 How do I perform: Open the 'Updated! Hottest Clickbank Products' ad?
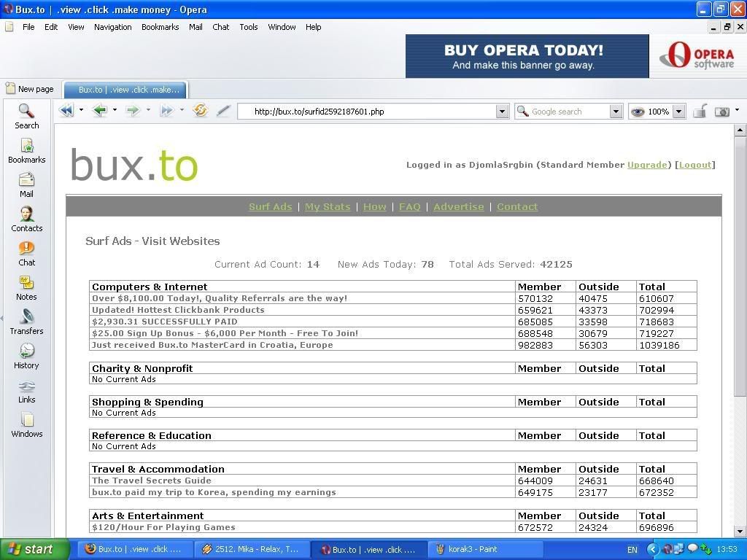point(178,310)
